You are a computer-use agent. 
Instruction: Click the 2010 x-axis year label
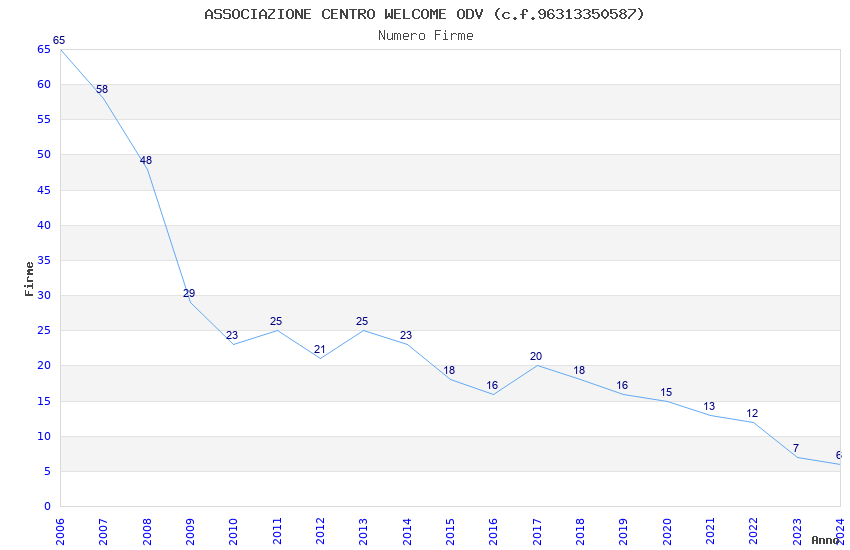click(x=233, y=532)
